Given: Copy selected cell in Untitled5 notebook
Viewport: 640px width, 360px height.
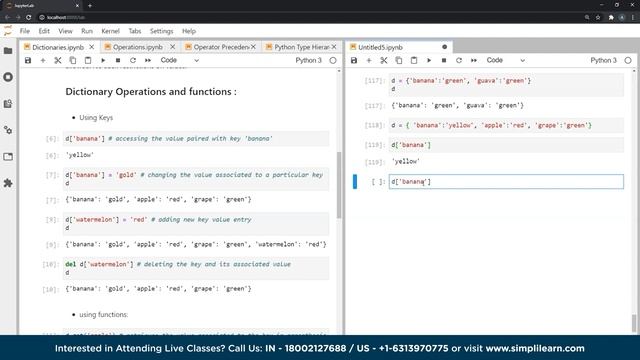Looking at the screenshot, I should 399,60.
